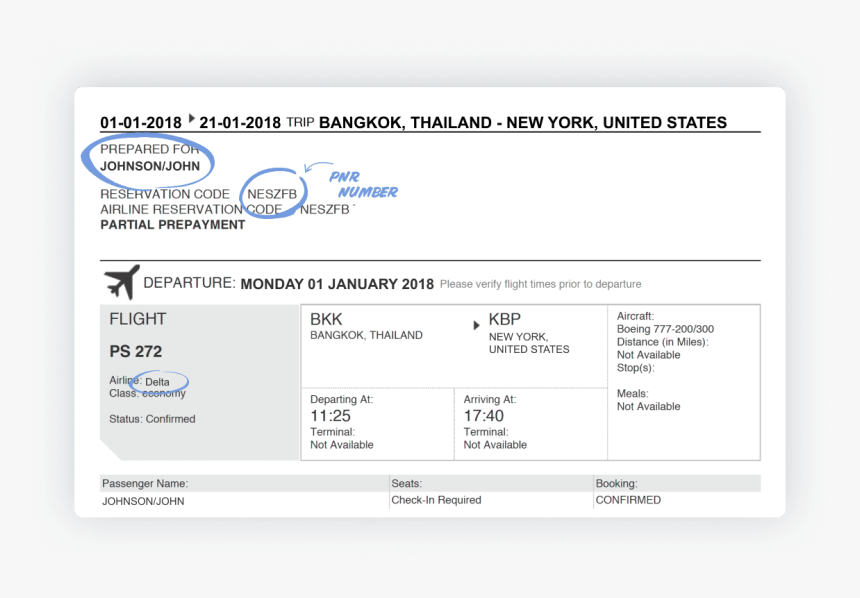The width and height of the screenshot is (860, 598).
Task: Click the Booking header cell
Action: [677, 483]
